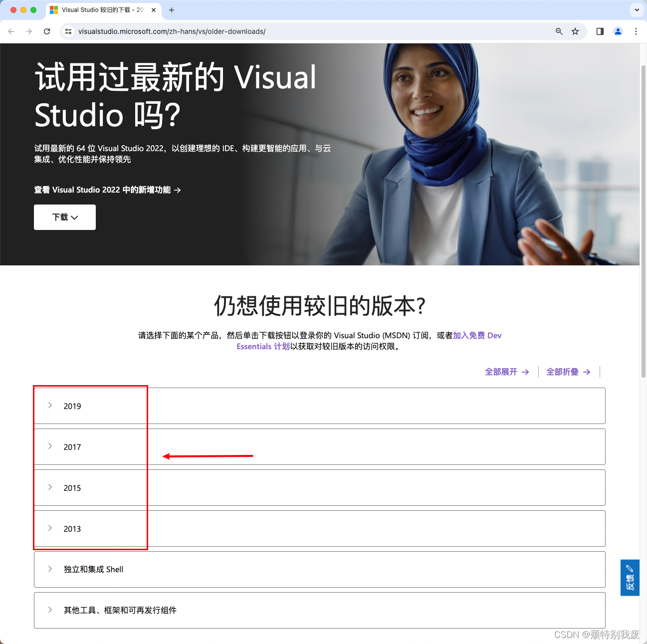Click the site info icon in address bar
Viewport: 647px width, 644px height.
pos(68,31)
